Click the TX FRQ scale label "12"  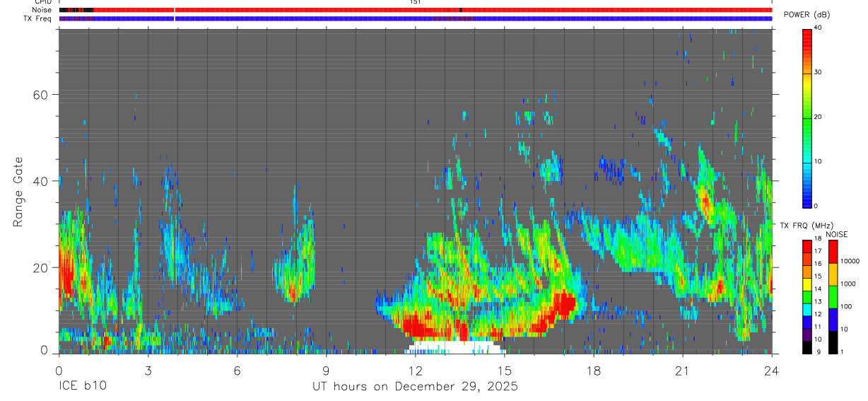click(819, 314)
